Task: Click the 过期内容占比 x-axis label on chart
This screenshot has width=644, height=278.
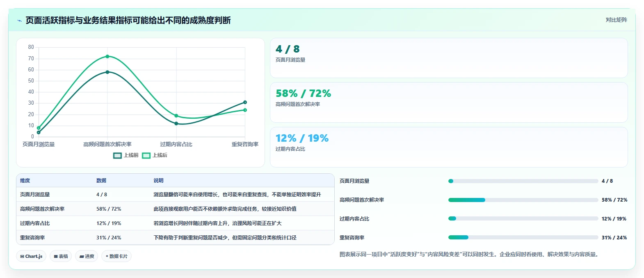Action: [x=176, y=145]
